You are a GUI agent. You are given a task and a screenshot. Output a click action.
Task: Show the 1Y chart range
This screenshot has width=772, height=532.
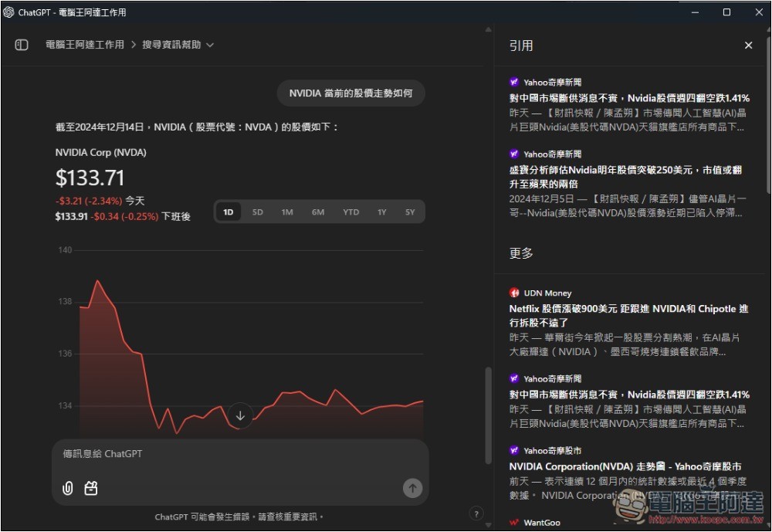pyautogui.click(x=382, y=212)
